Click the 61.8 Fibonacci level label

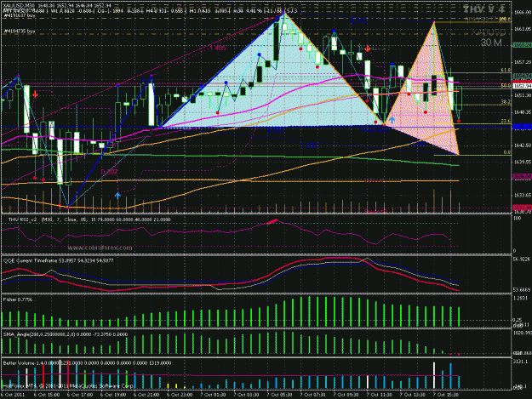pyautogui.click(x=506, y=70)
